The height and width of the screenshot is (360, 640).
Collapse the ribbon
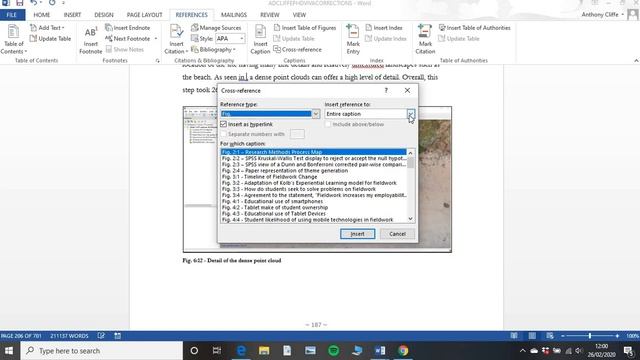point(636,60)
